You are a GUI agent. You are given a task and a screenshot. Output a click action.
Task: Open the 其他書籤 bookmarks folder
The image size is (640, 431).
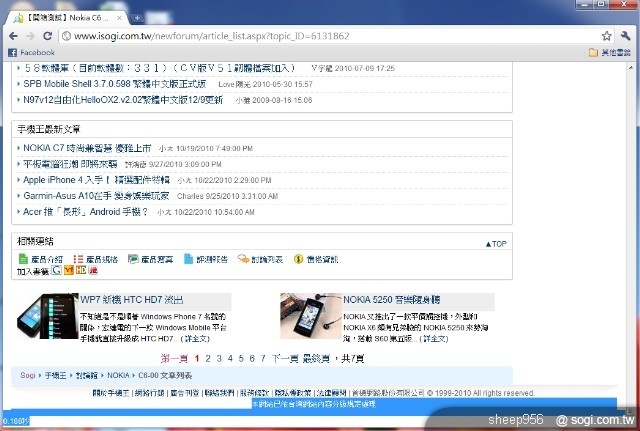point(611,52)
